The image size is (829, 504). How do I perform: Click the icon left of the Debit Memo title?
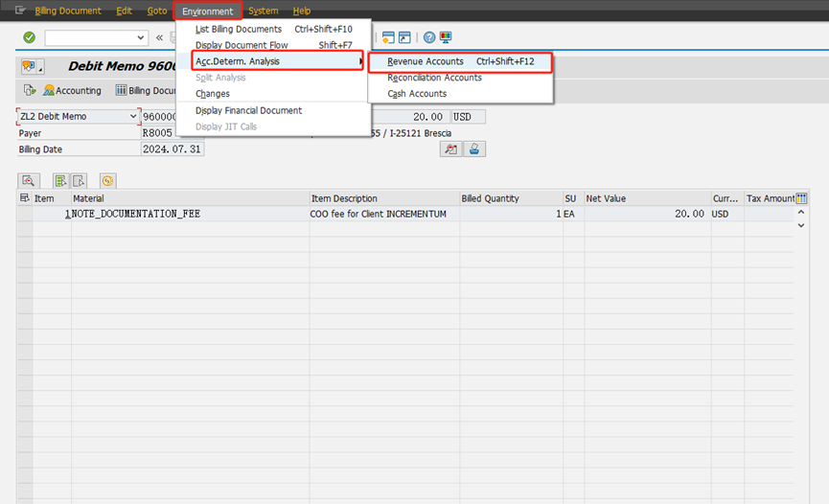click(x=32, y=66)
